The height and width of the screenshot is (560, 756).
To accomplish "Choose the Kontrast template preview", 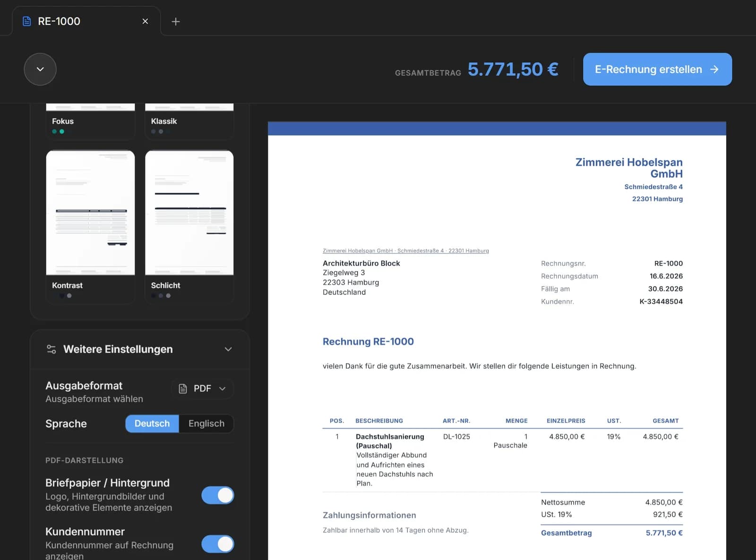I will point(90,213).
